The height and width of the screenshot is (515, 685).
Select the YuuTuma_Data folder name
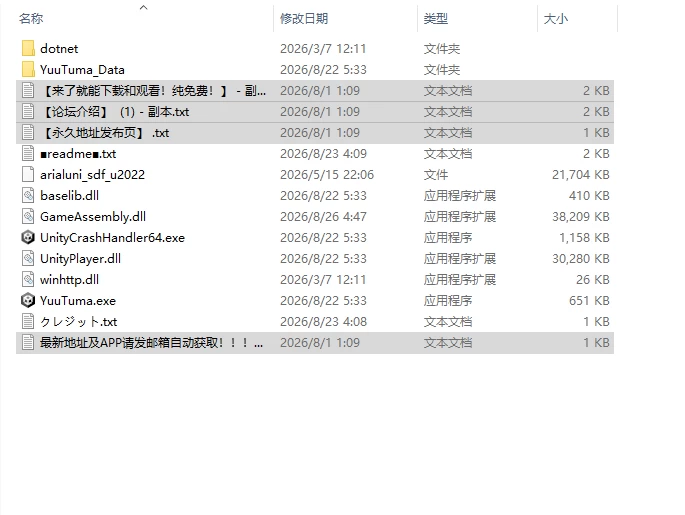click(x=82, y=69)
